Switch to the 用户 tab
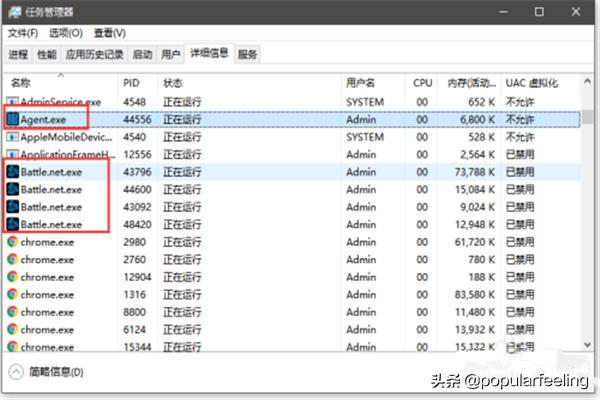 pyautogui.click(x=171, y=55)
